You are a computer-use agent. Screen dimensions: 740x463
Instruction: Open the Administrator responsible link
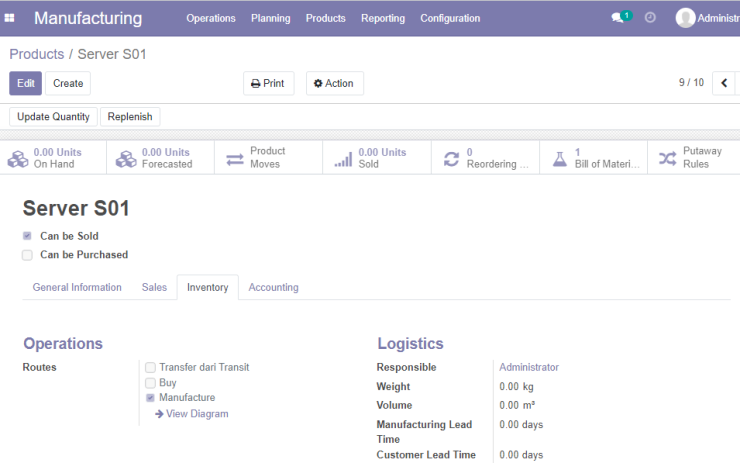[529, 367]
